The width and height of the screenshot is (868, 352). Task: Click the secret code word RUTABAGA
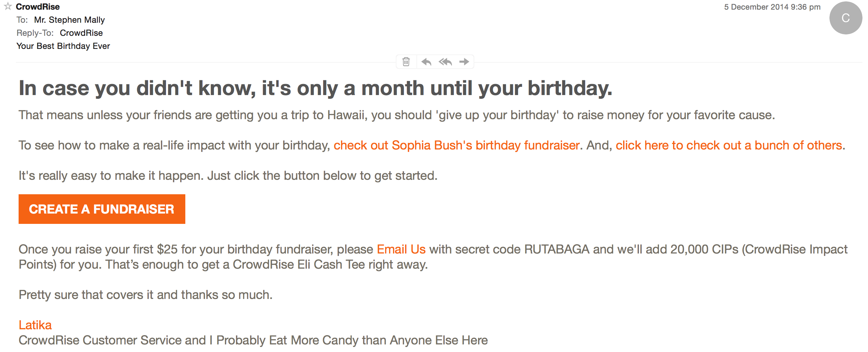point(557,249)
